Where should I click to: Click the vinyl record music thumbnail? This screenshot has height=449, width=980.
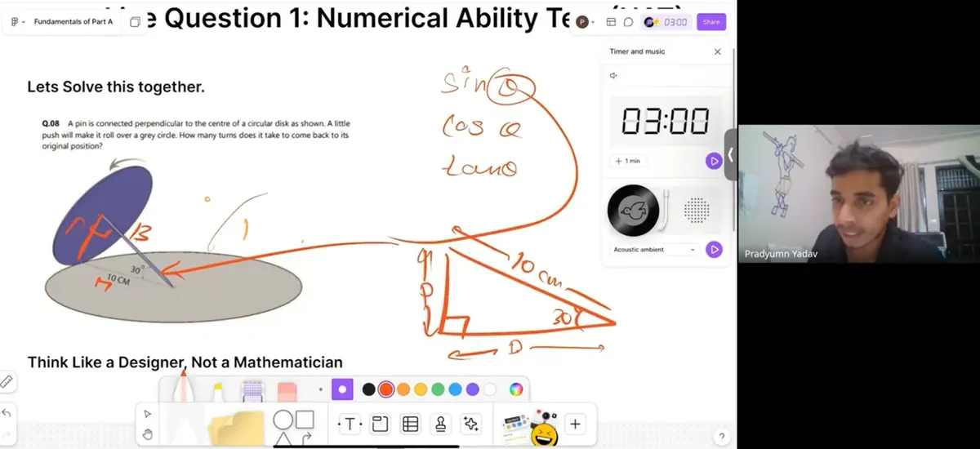pyautogui.click(x=634, y=211)
